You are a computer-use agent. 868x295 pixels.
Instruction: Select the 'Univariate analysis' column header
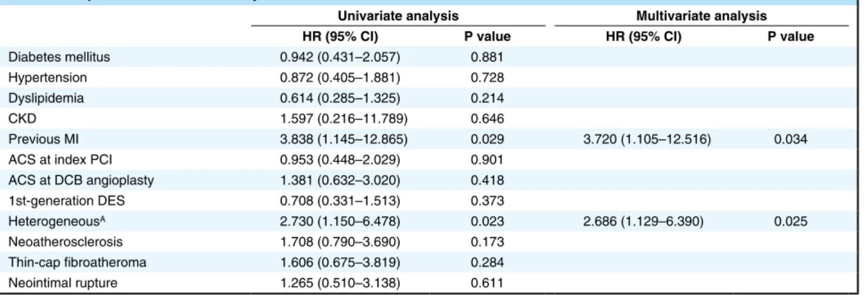point(398,17)
